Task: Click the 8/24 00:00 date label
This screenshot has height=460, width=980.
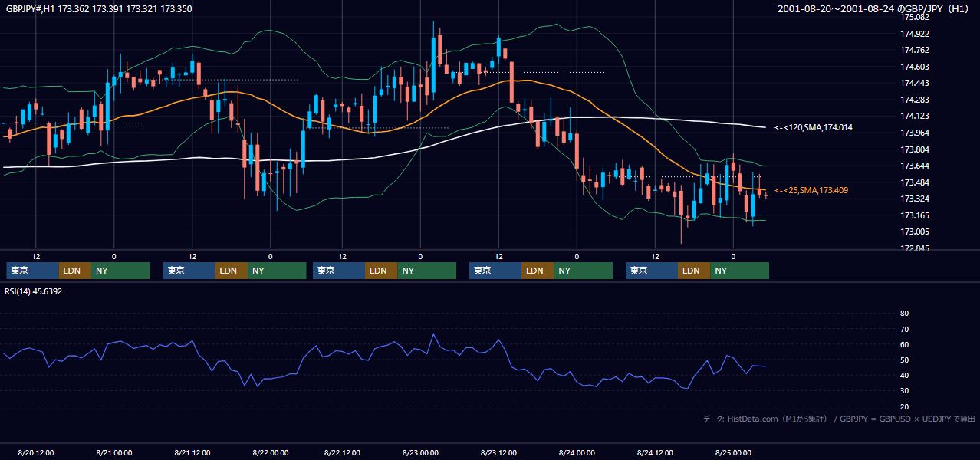Action: pyautogui.click(x=577, y=453)
